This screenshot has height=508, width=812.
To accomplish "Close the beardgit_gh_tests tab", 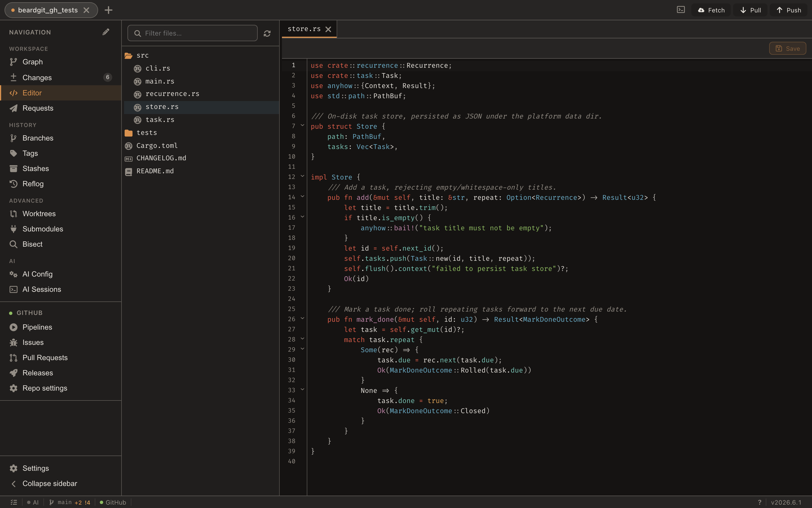I will pos(87,10).
